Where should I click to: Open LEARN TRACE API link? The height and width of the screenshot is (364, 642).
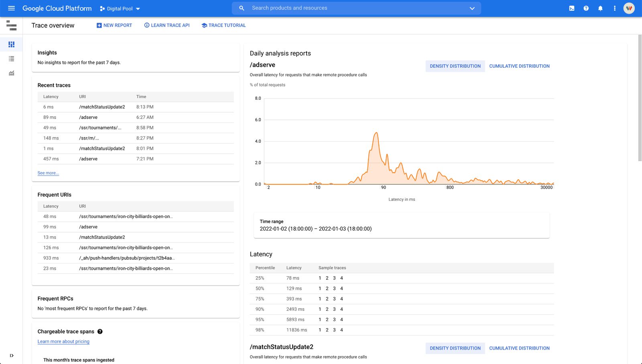click(x=167, y=25)
